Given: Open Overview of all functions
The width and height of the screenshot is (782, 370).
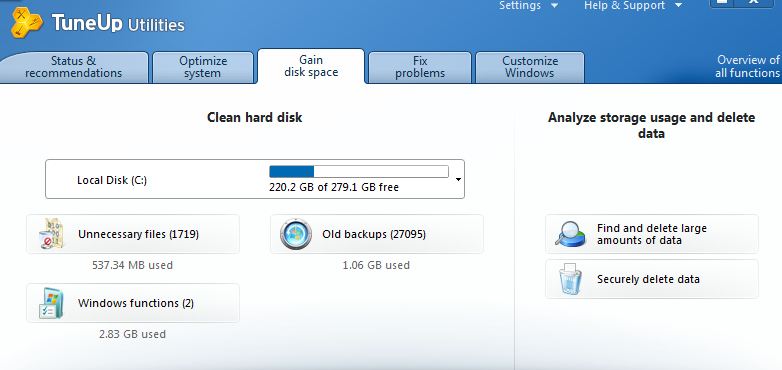Looking at the screenshot, I should coord(748,66).
